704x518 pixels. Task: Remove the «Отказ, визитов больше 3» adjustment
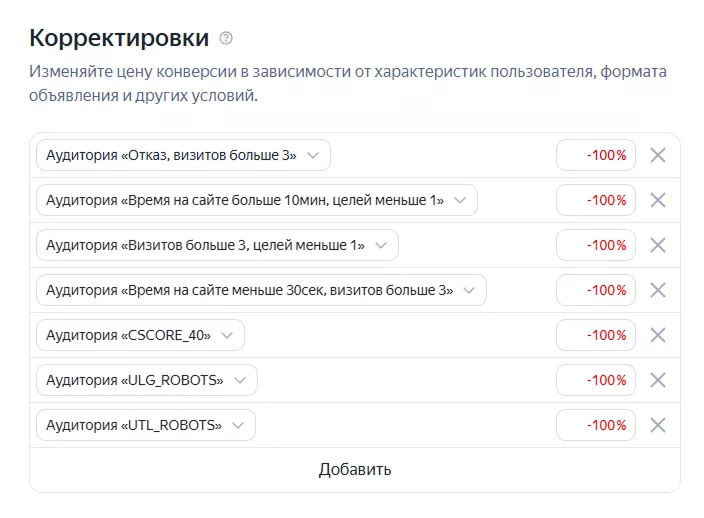tap(658, 155)
